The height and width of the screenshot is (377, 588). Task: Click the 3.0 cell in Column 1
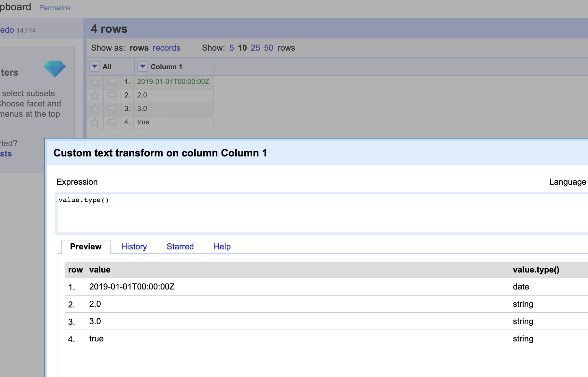pos(142,108)
